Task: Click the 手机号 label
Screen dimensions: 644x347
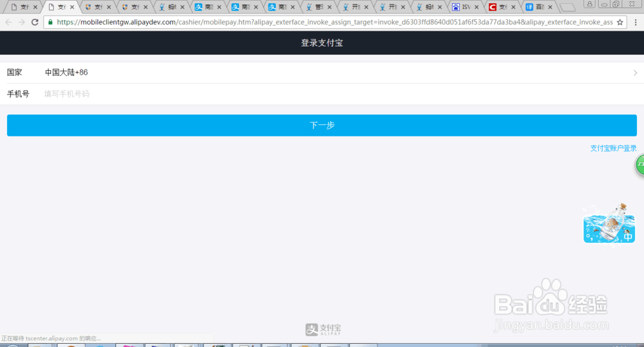Action: tap(18, 94)
